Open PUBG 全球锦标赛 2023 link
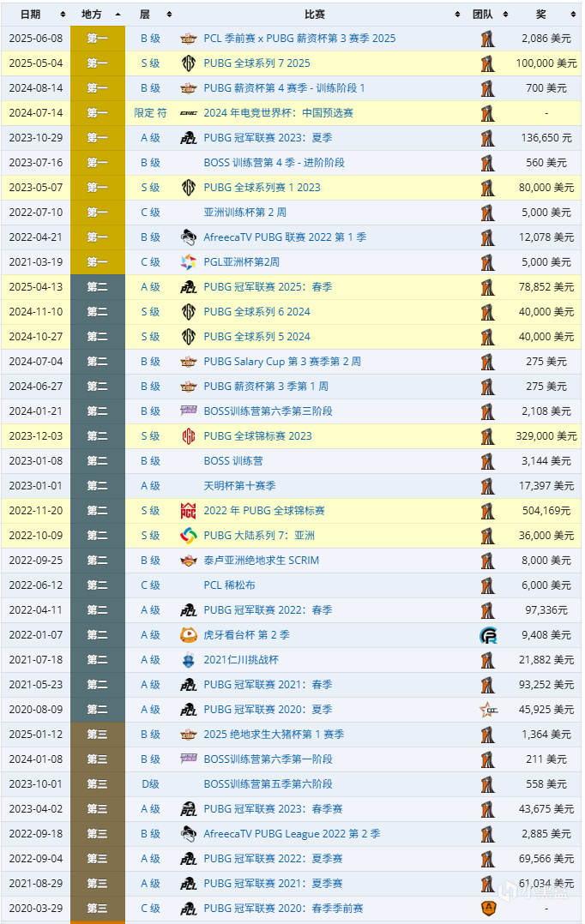 pyautogui.click(x=257, y=436)
